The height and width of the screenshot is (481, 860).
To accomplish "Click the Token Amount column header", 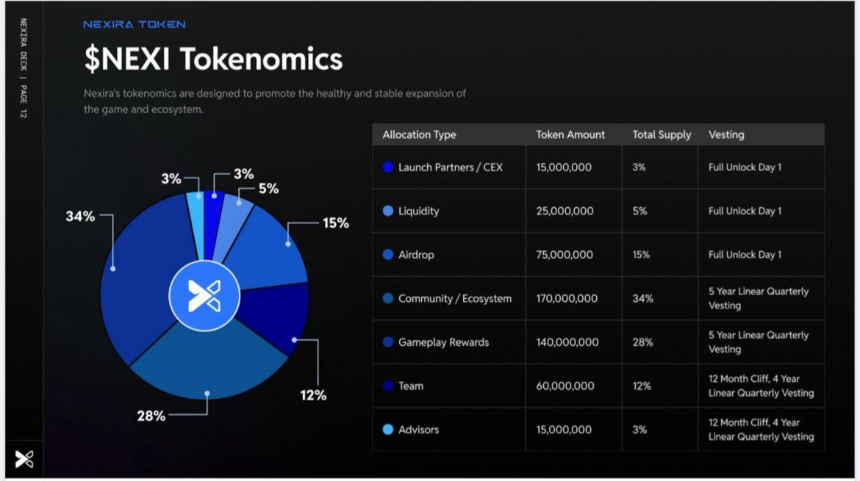I will pos(570,134).
